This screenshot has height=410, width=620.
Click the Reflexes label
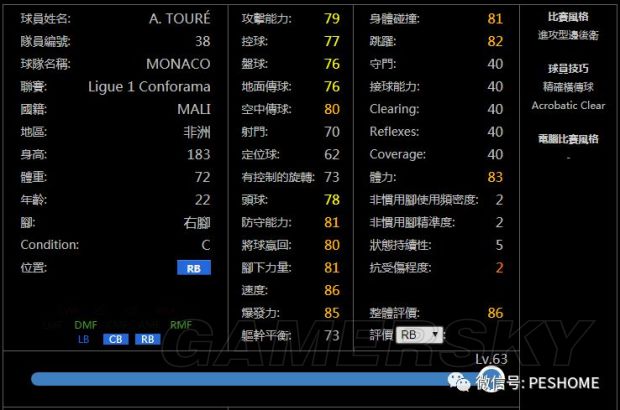click(394, 132)
